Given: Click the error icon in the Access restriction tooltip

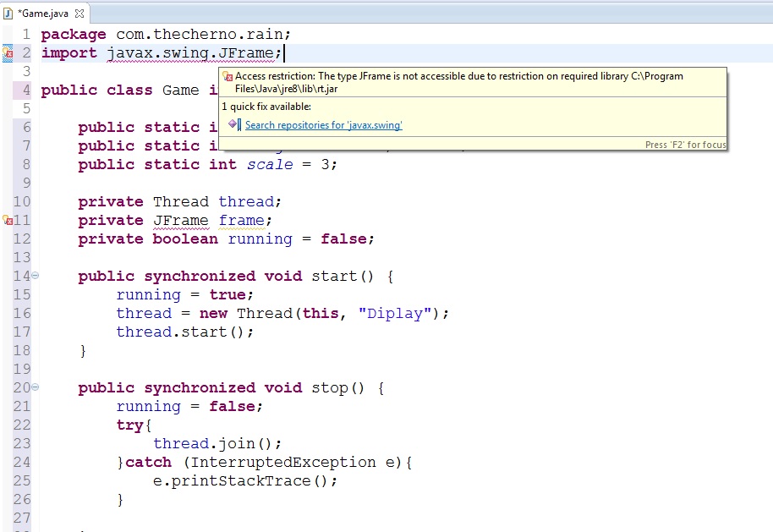Looking at the screenshot, I should tap(228, 76).
